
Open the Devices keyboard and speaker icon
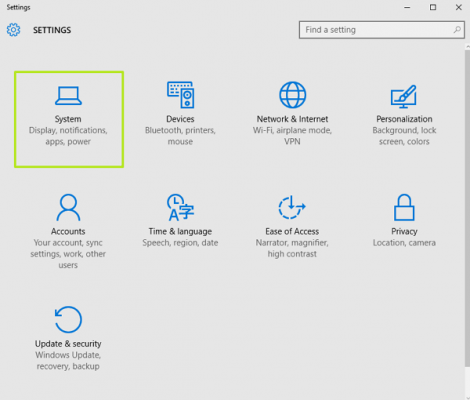click(x=180, y=95)
